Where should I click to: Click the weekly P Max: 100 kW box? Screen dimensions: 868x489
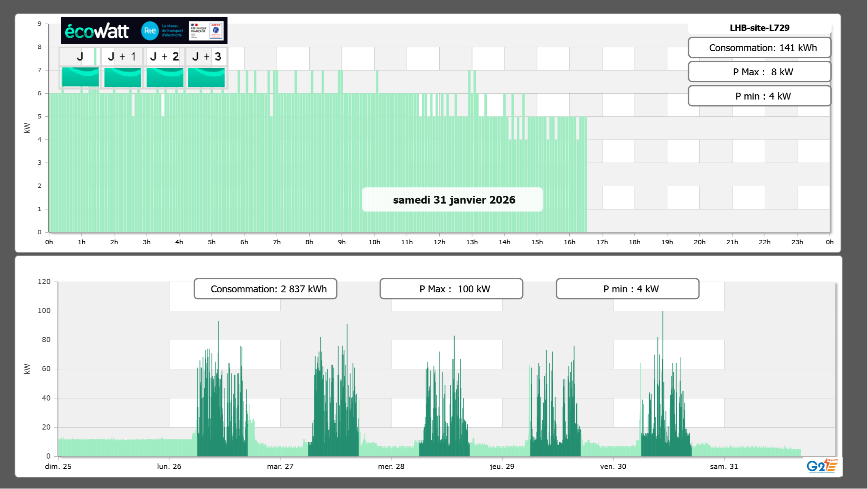(x=451, y=289)
